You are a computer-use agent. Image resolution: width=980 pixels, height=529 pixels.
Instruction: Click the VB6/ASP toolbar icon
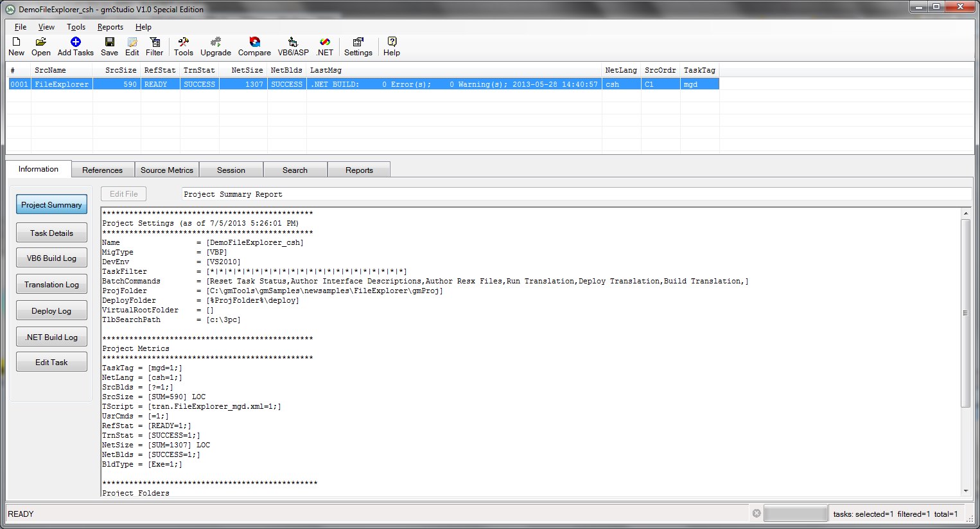click(293, 42)
